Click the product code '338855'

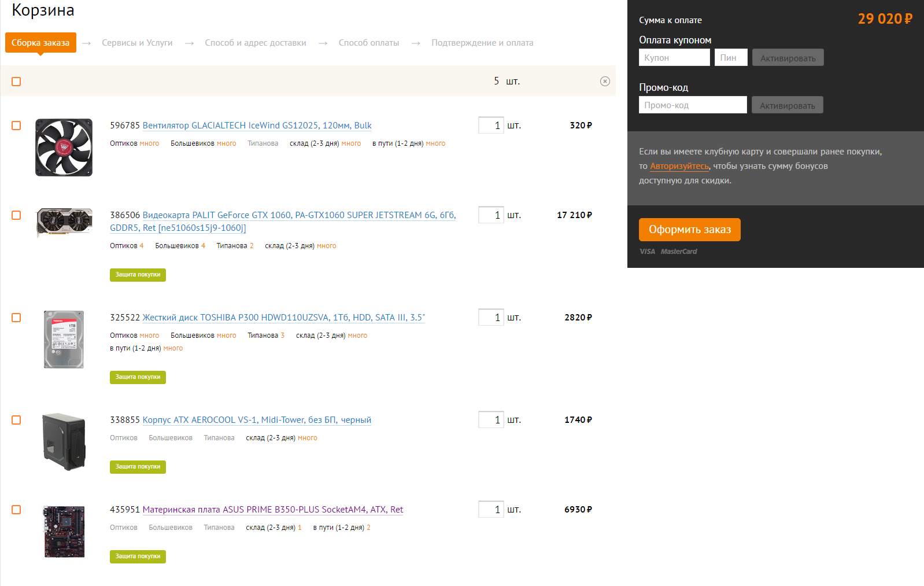(125, 420)
